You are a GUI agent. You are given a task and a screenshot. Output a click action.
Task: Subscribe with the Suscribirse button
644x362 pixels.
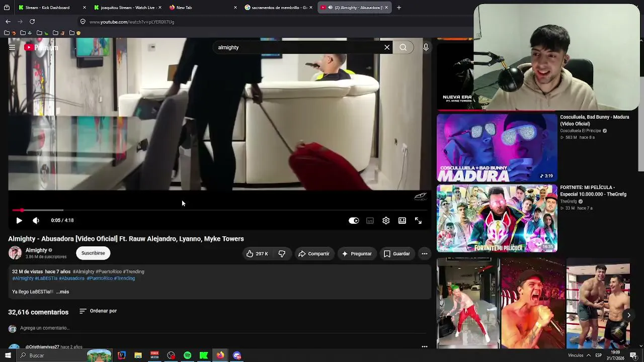(93, 253)
